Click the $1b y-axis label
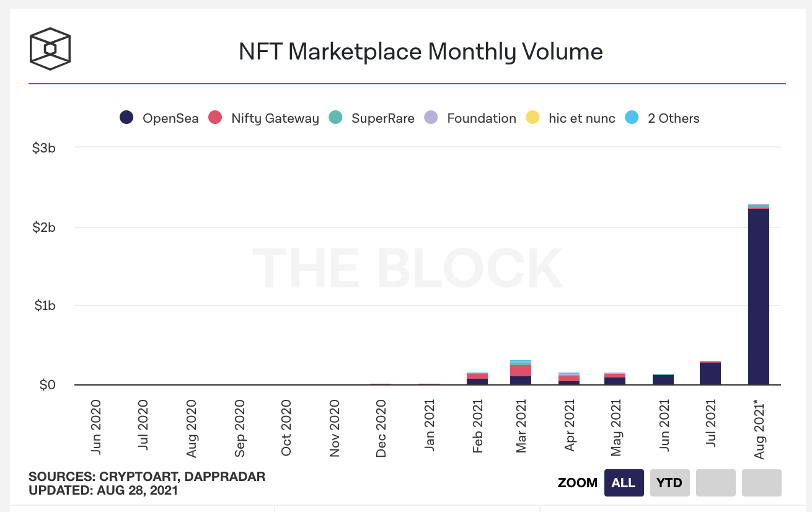 click(x=44, y=306)
